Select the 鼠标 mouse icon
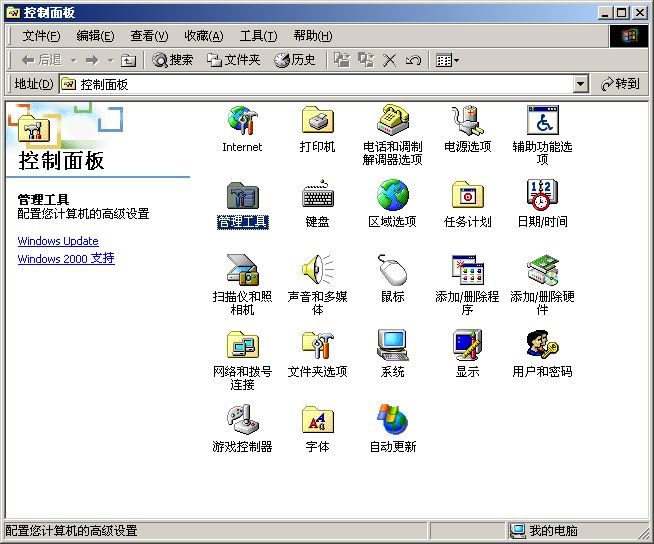Screen dimensions: 654x544 coord(392,271)
